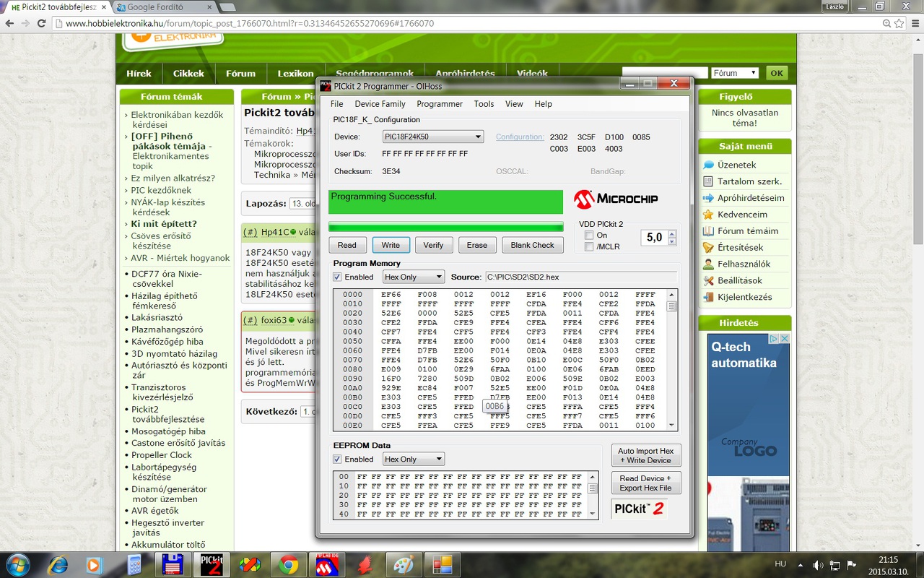Click Auto Import Hex + Write Device

point(646,456)
